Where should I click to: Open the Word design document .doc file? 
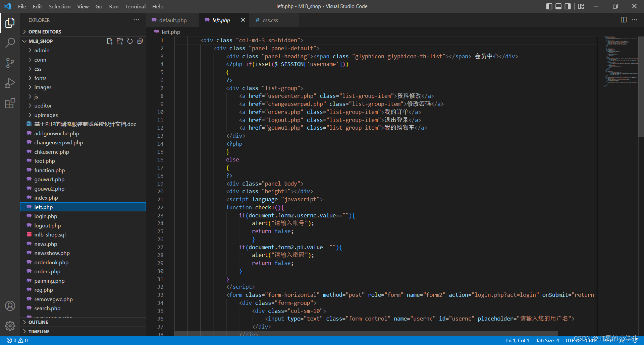[x=83, y=124]
